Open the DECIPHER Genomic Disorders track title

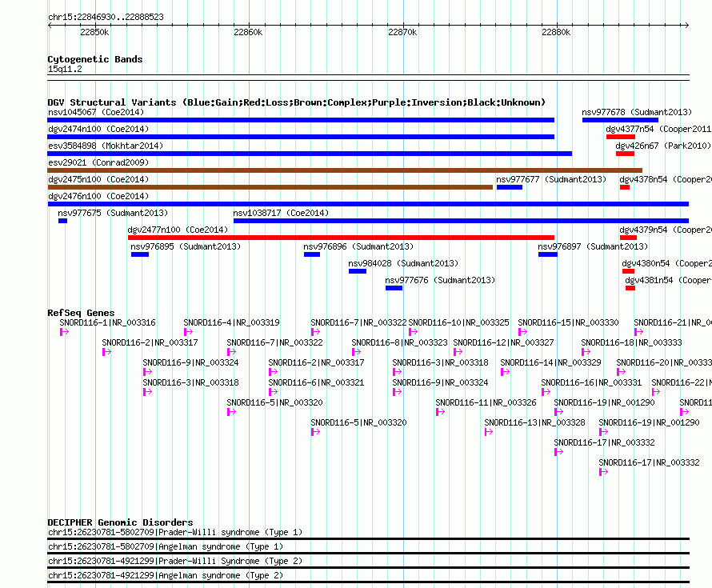click(120, 522)
